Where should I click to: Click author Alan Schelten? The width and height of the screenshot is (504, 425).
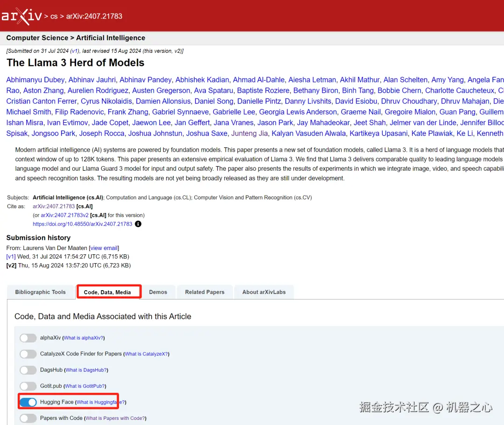pos(406,80)
